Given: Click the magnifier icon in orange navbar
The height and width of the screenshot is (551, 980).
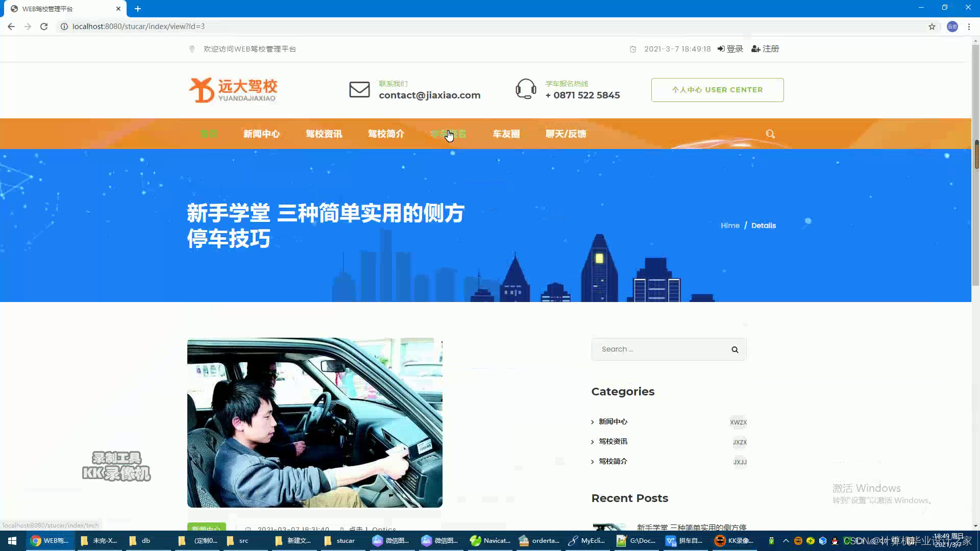Looking at the screenshot, I should click(x=770, y=134).
